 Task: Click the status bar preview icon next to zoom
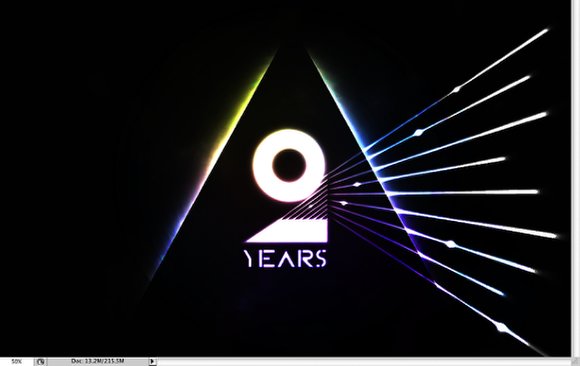tap(41, 362)
